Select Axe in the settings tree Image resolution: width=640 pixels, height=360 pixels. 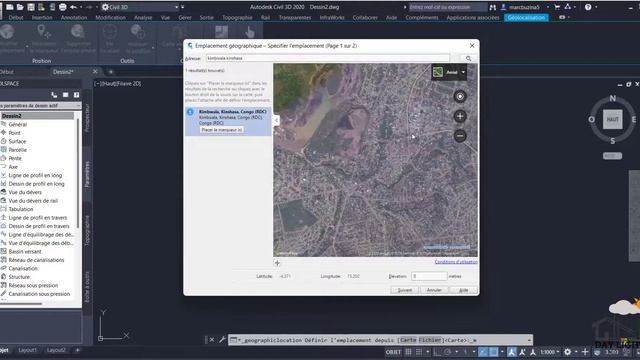13,167
